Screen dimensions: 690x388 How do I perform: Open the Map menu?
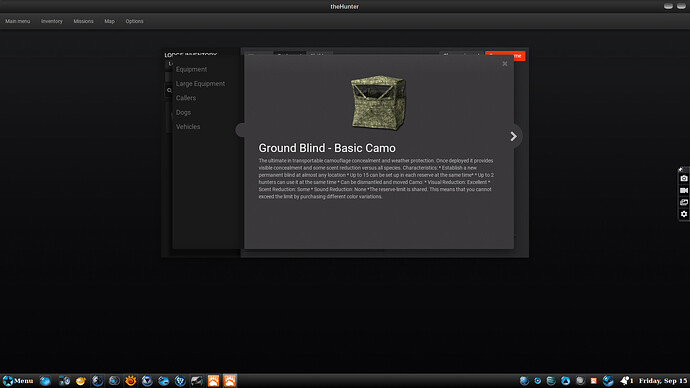click(x=109, y=21)
